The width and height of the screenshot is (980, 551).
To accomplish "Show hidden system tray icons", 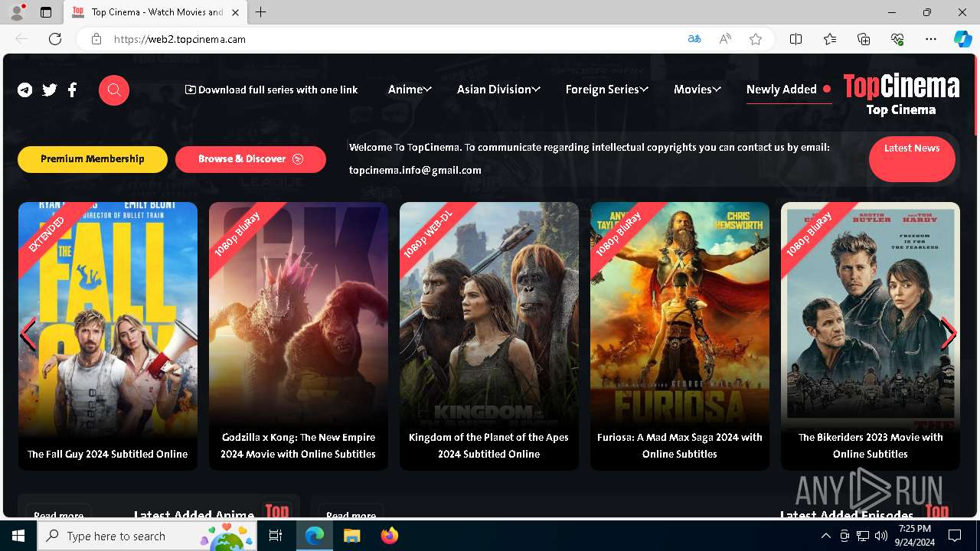I will (x=825, y=536).
